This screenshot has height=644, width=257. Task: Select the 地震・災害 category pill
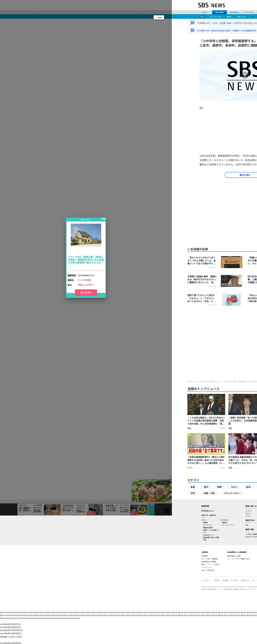[x=209, y=493]
